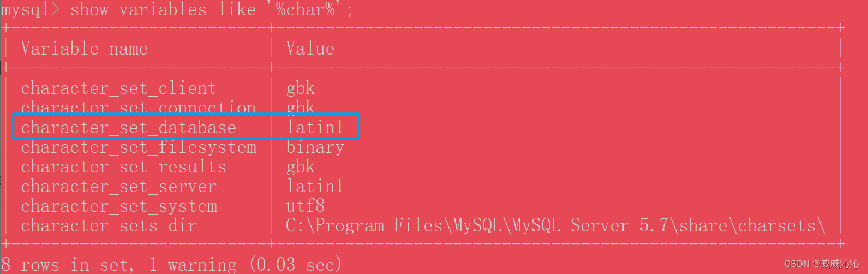Click the 8 rows in set result line
The image size is (868, 274).
(x=171, y=264)
